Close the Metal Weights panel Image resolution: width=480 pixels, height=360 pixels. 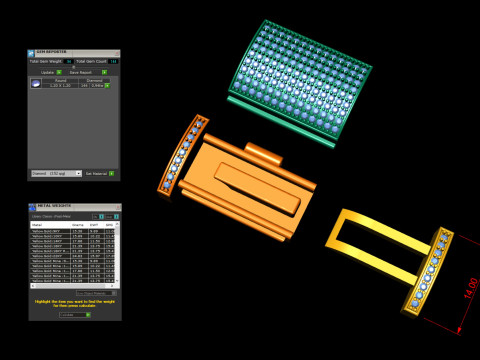118,207
